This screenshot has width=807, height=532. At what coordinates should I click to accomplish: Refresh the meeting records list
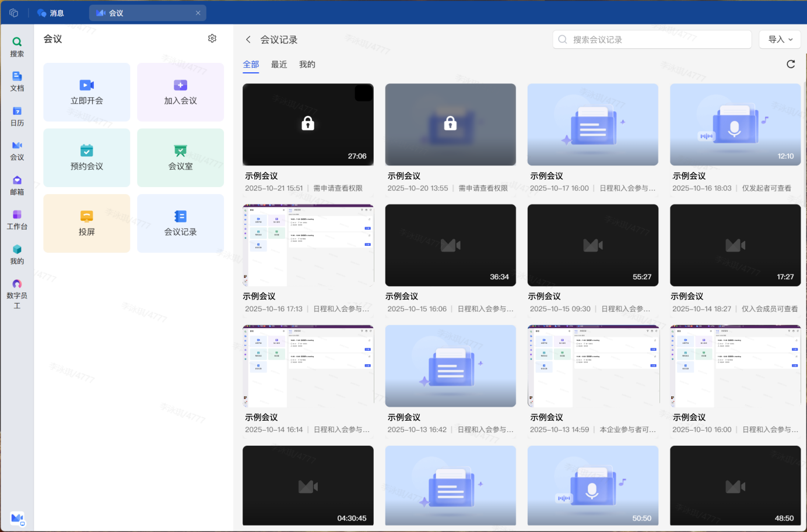pos(791,64)
